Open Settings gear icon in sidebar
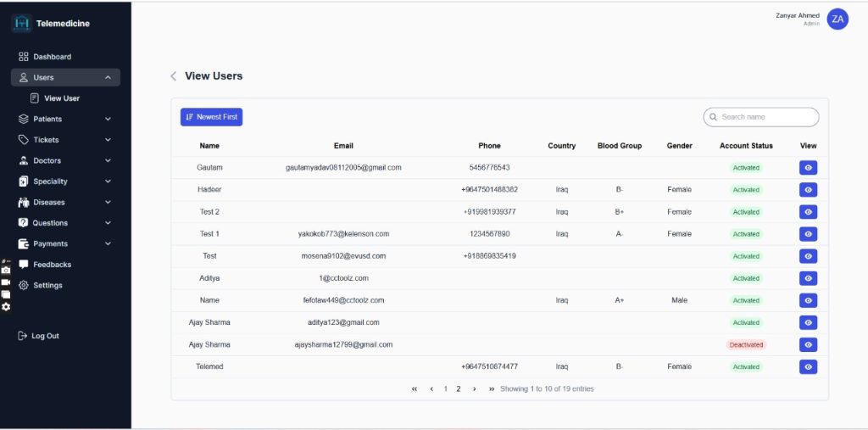This screenshot has height=430, width=868. pyautogui.click(x=24, y=286)
